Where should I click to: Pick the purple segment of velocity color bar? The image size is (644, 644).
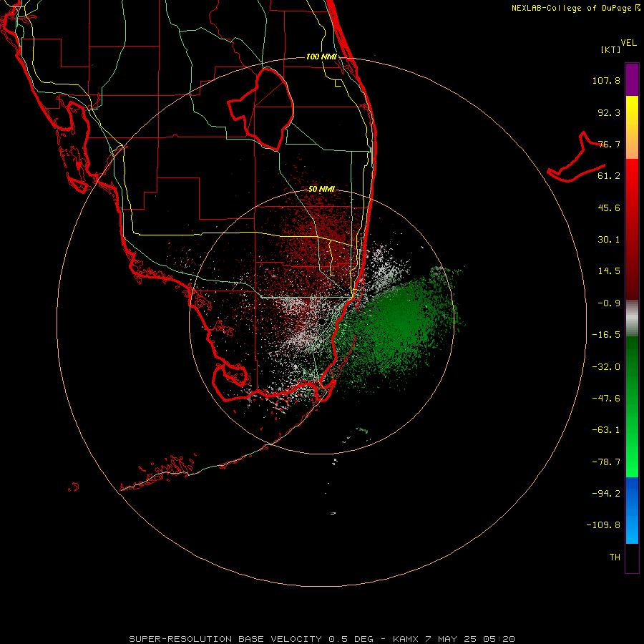632,79
